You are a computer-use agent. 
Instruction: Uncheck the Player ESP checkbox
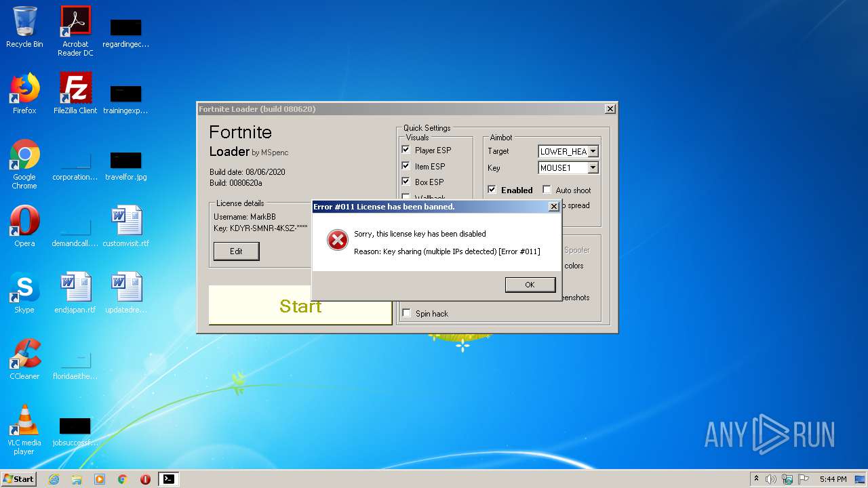tap(406, 150)
